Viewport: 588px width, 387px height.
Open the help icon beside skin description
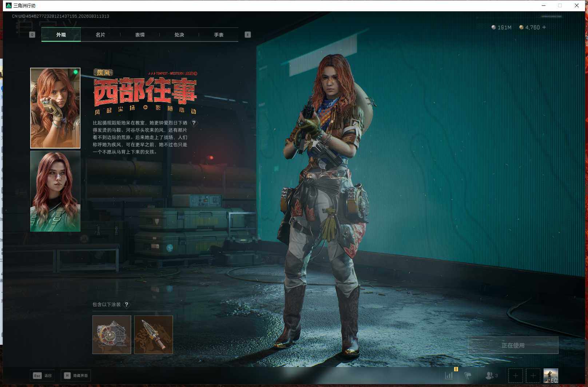tap(194, 123)
